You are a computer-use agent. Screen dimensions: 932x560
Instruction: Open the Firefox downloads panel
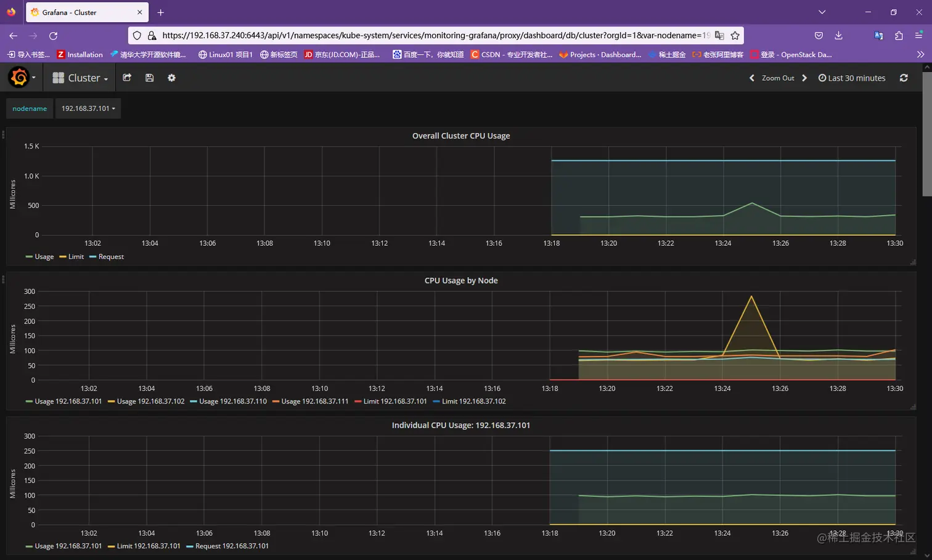(x=838, y=36)
